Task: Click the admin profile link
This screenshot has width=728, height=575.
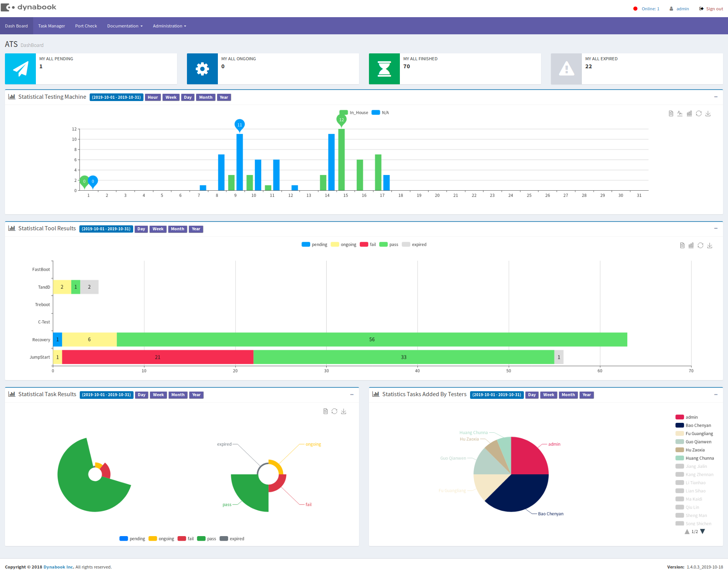Action: (683, 9)
